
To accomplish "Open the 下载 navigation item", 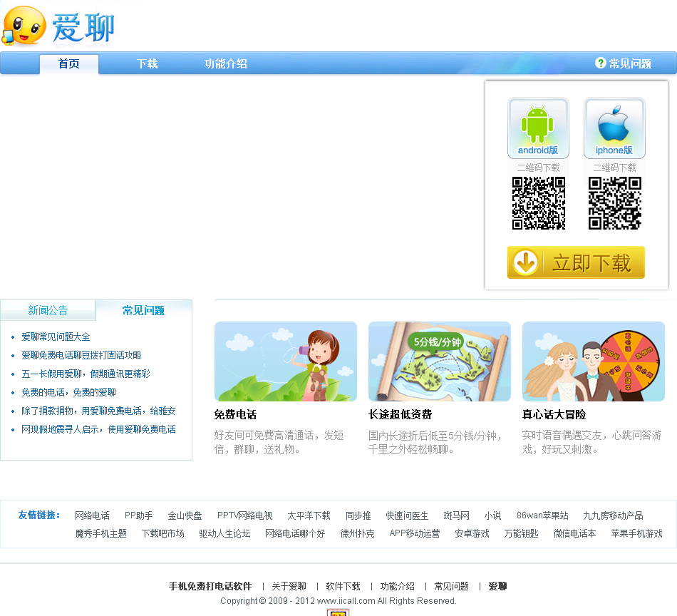I will click(x=148, y=64).
